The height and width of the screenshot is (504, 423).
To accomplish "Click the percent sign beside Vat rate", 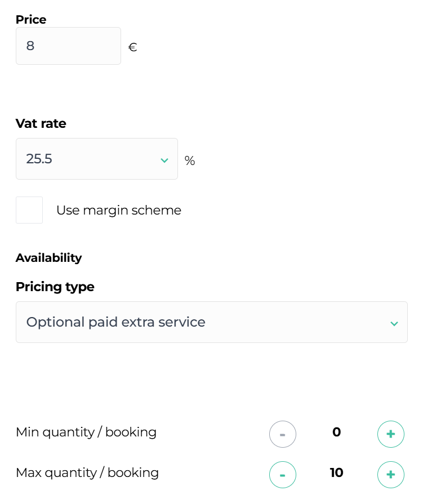I will pos(190,161).
